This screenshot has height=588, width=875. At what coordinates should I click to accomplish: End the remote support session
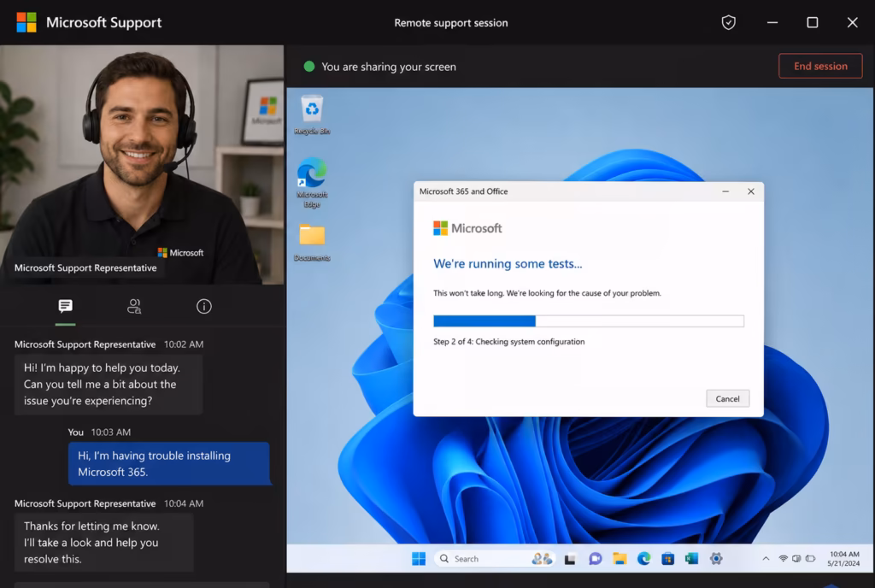[x=820, y=66]
